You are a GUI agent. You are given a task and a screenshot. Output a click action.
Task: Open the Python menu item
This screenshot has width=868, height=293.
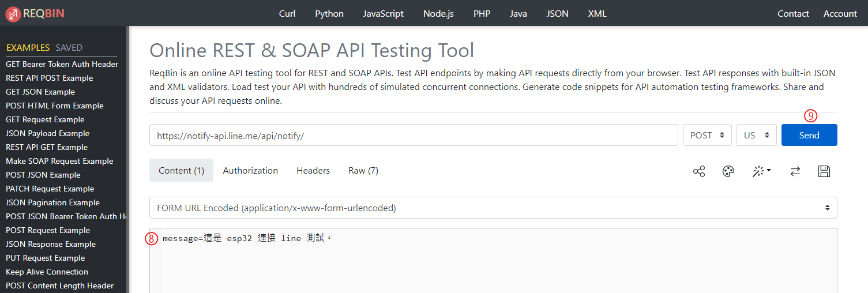329,14
